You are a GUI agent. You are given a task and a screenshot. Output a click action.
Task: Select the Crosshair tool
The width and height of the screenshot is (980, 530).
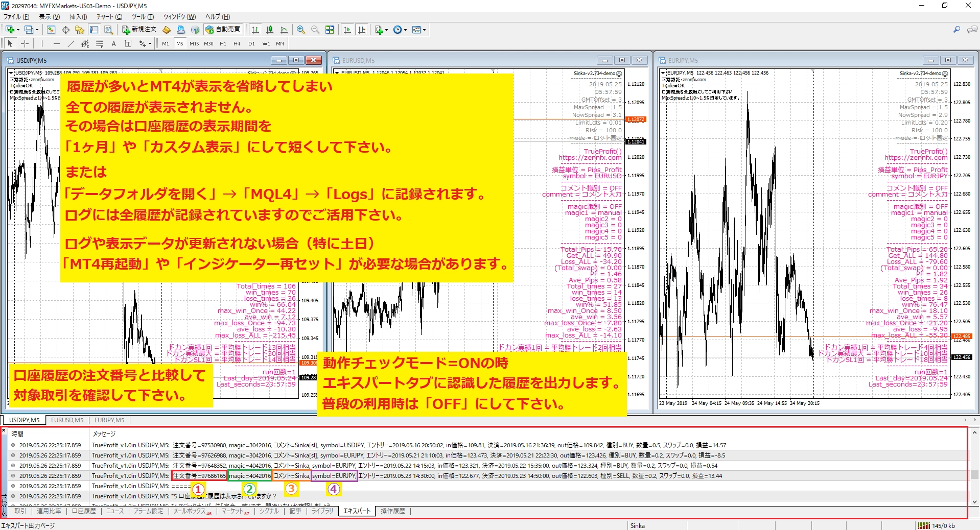pyautogui.click(x=25, y=43)
